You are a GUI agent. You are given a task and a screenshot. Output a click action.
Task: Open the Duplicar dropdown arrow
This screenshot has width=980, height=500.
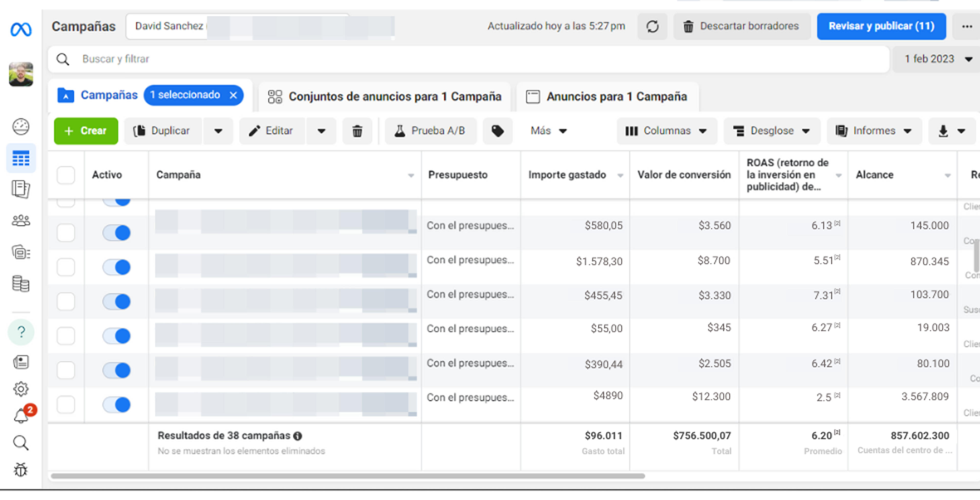pos(218,131)
